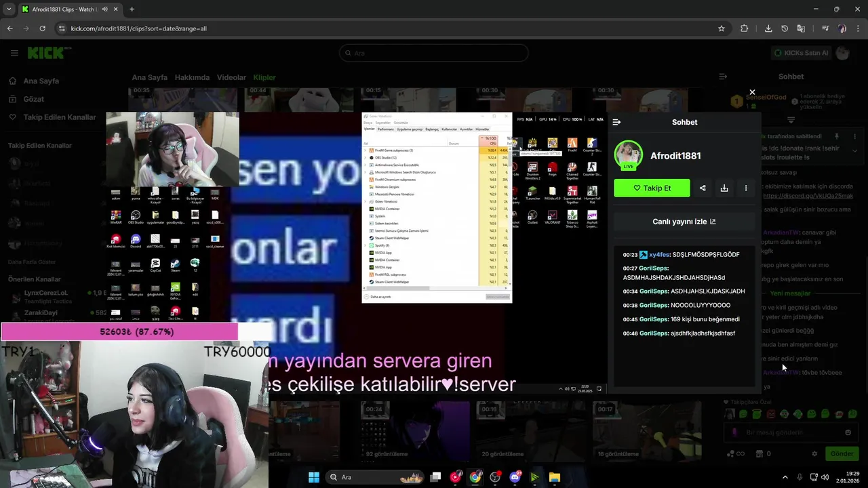Expand the tab search dropdown arrow
Viewport: 868px width, 488px height.
coord(8,9)
